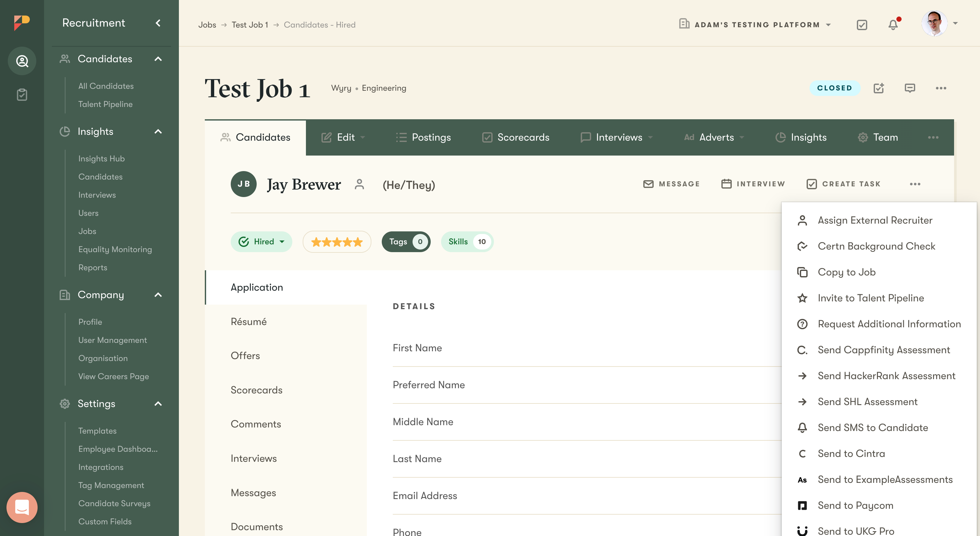This screenshot has height=536, width=980.
Task: Switch to the Scorecards job tab
Action: [516, 137]
